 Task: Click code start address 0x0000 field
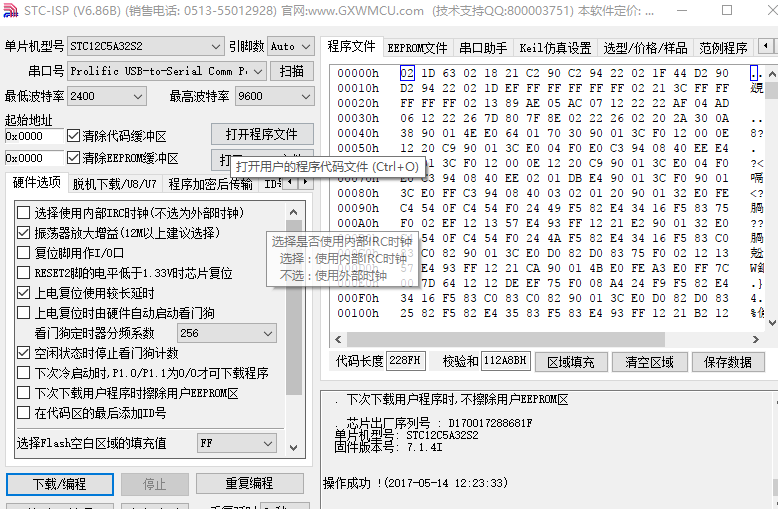tap(34, 136)
